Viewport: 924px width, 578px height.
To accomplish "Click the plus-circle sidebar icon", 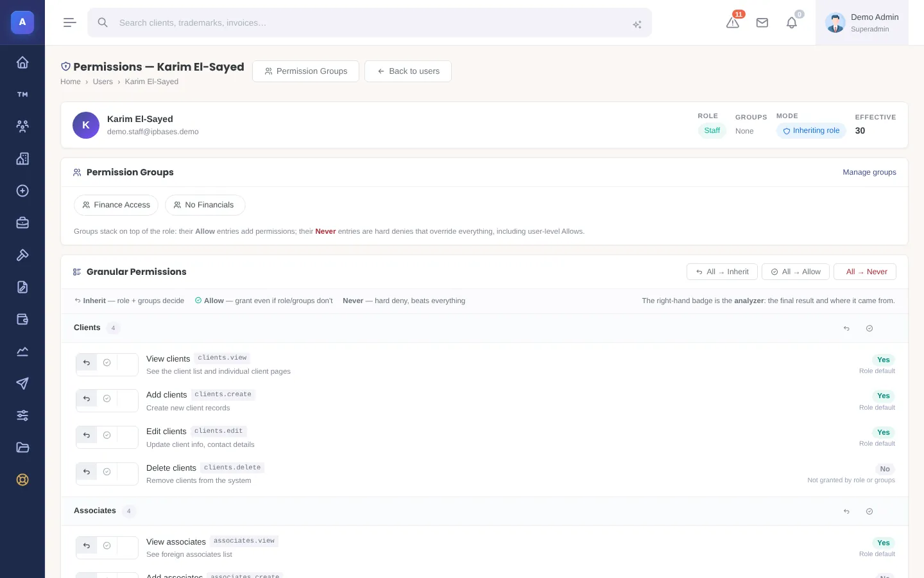I will point(22,191).
